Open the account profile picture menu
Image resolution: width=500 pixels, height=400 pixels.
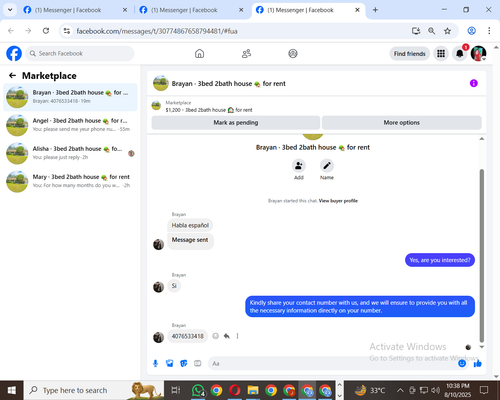[x=478, y=53]
